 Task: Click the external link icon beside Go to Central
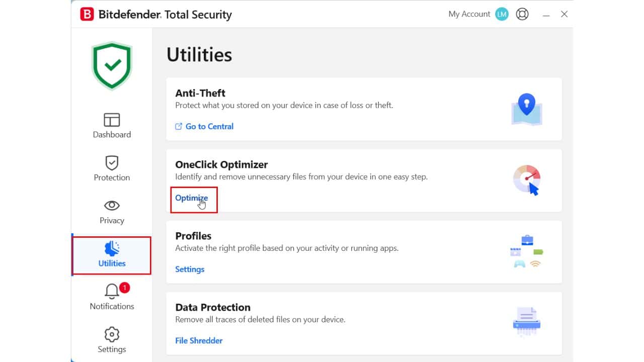point(179,126)
